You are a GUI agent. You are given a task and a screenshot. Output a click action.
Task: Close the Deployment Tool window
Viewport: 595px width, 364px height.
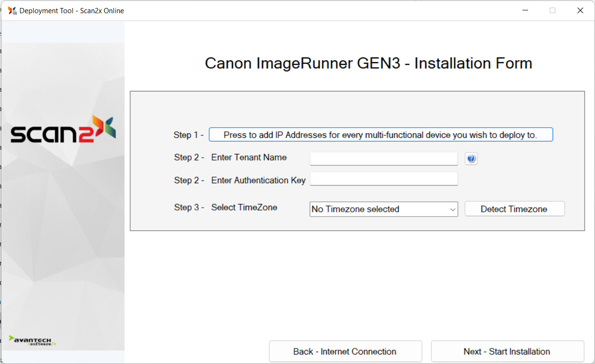click(x=580, y=10)
